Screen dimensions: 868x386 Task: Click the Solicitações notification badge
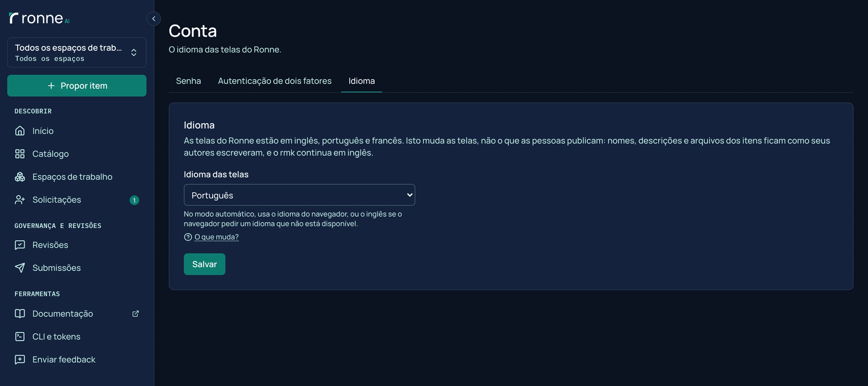[x=134, y=200]
